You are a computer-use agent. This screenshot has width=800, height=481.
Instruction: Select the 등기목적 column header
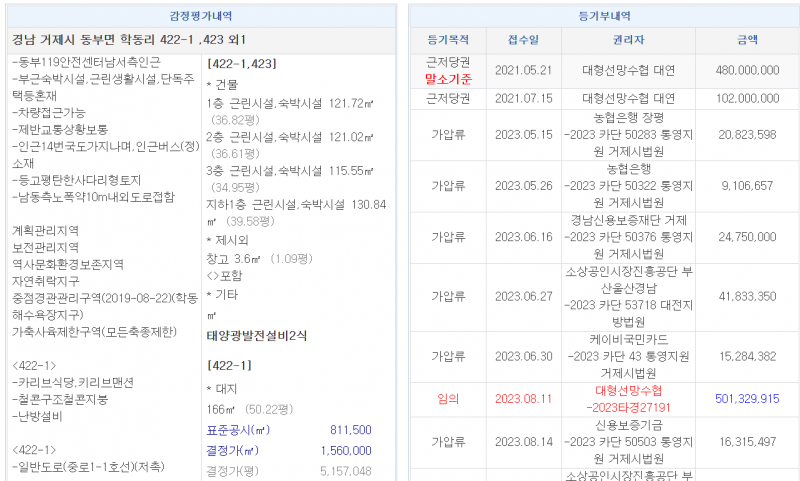click(x=447, y=40)
